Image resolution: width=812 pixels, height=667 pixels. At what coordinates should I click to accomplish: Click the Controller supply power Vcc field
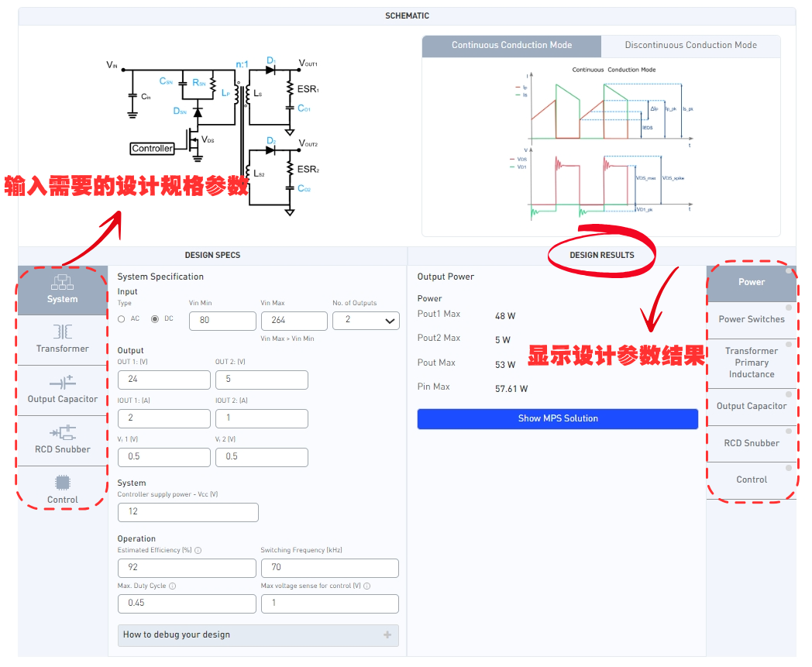188,512
